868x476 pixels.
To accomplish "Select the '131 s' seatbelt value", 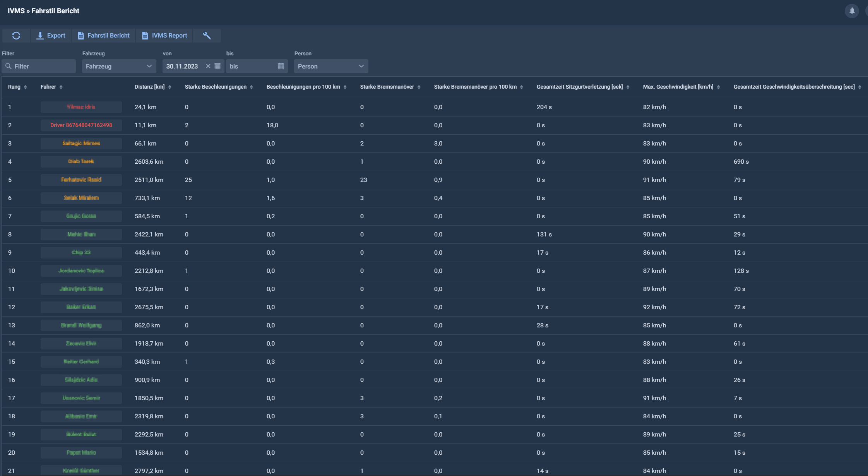I will (544, 234).
